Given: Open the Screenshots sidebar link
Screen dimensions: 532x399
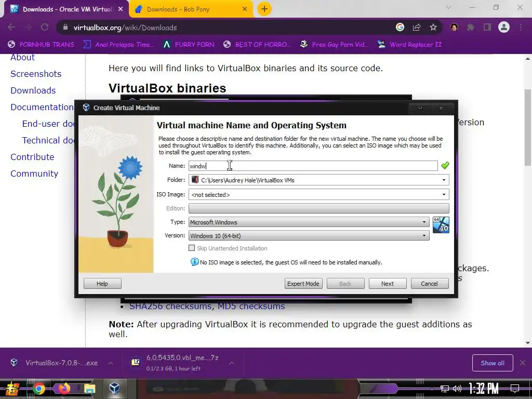Looking at the screenshot, I should coord(36,74).
